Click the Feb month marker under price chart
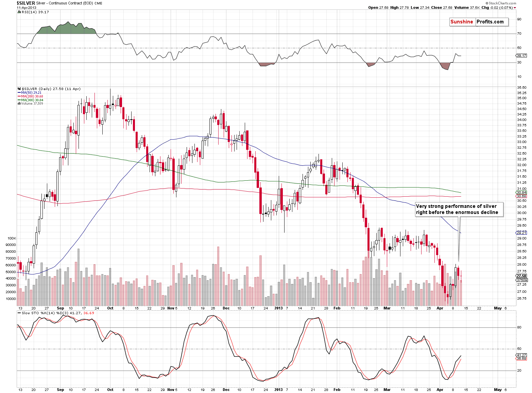This screenshot has width=532, height=393. click(337, 308)
